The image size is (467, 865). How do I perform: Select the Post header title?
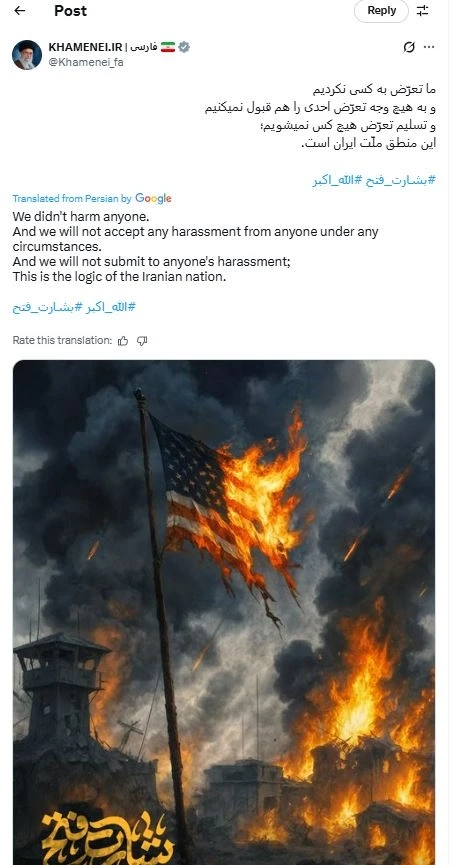tap(70, 10)
